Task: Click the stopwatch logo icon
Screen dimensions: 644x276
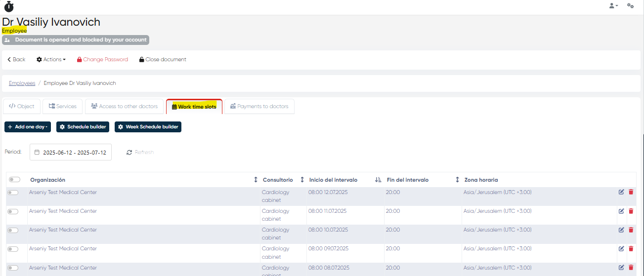Action: (9, 6)
